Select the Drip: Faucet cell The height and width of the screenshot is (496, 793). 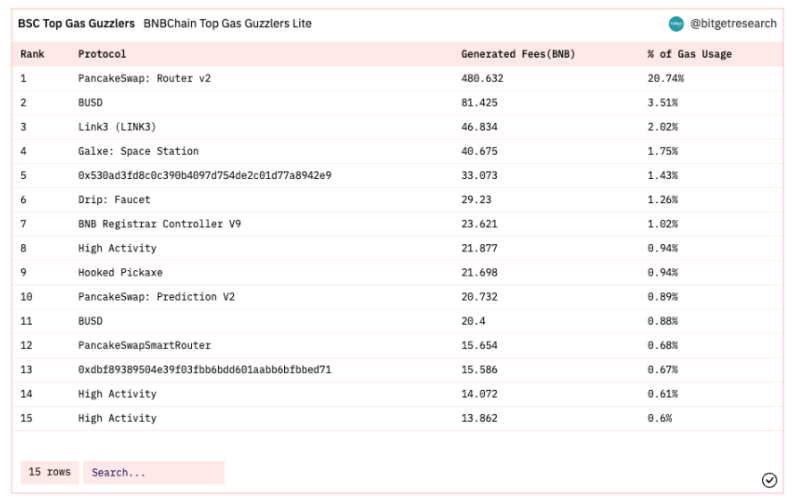coord(114,200)
